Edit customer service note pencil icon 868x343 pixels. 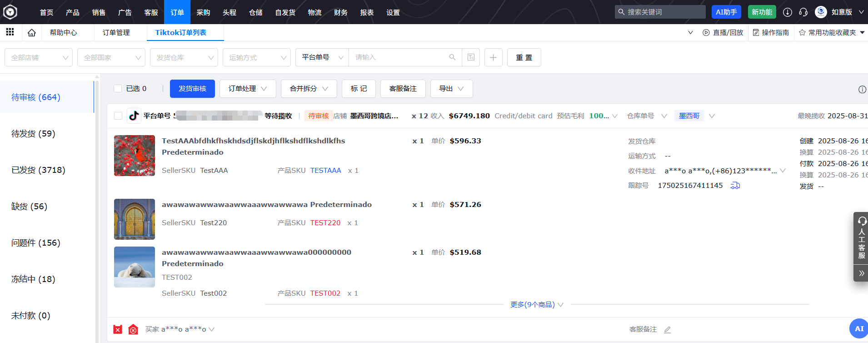tap(667, 329)
